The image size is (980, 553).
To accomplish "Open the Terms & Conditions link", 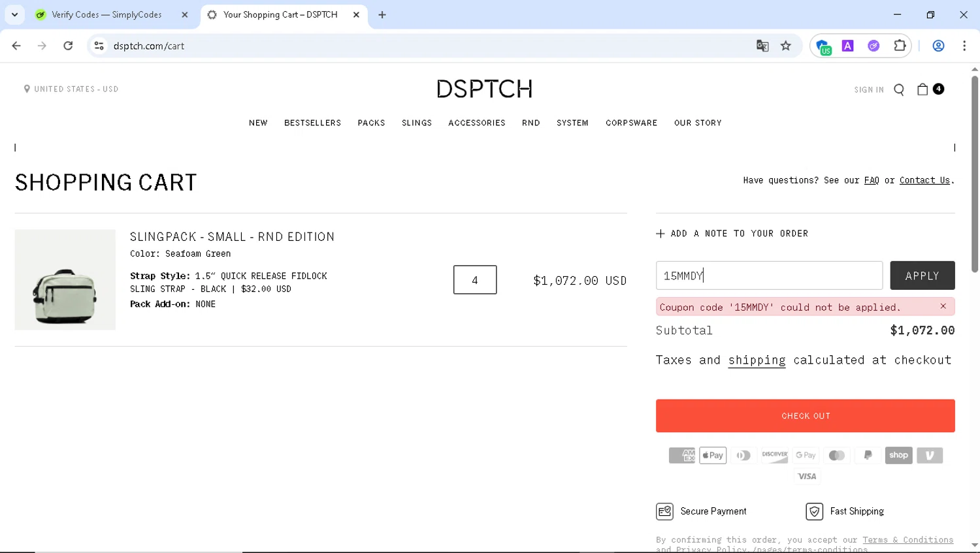I will pos(907,539).
